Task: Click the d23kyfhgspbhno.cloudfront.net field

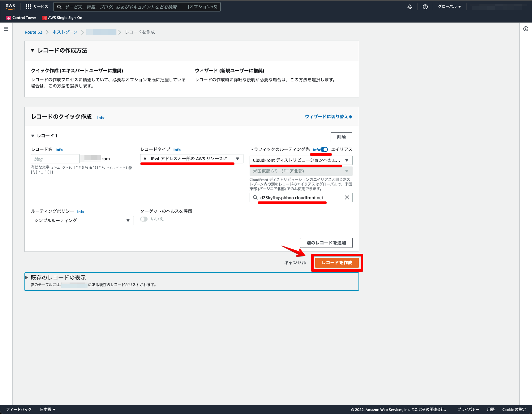Action: click(301, 197)
